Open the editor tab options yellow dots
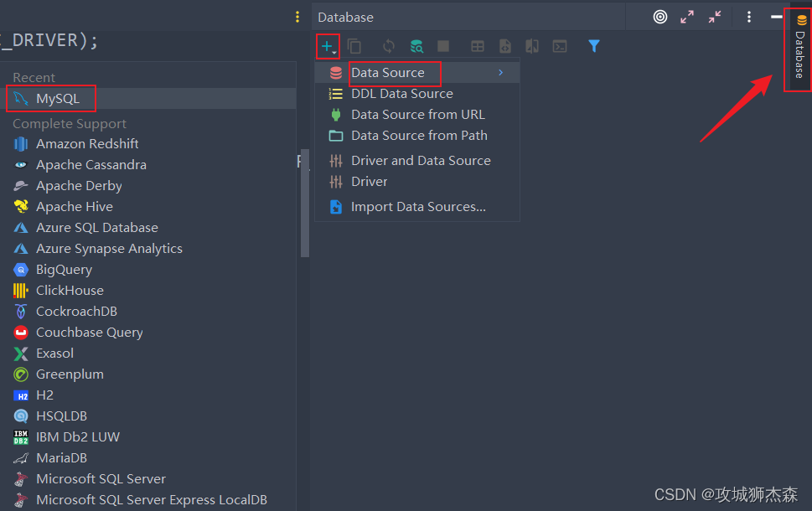Screen dimensions: 812x511 click(297, 17)
